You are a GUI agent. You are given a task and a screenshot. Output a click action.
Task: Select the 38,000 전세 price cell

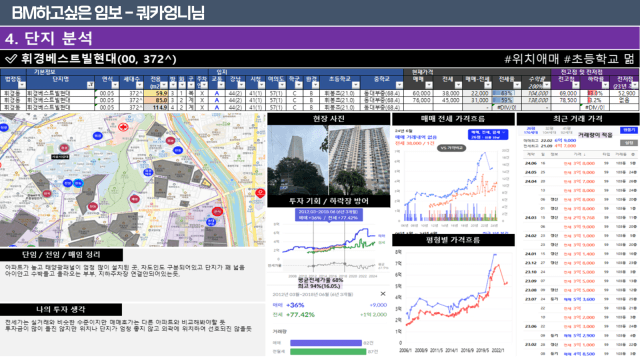click(x=447, y=93)
